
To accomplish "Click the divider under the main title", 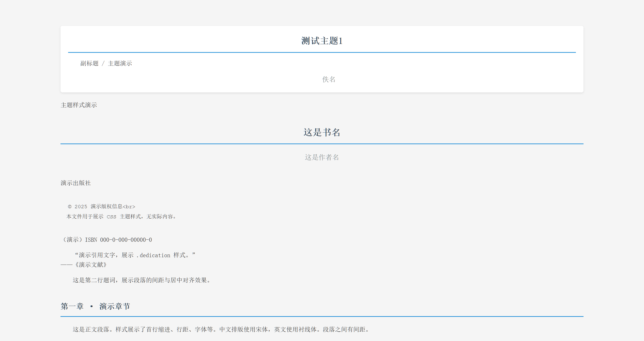I will [x=322, y=52].
